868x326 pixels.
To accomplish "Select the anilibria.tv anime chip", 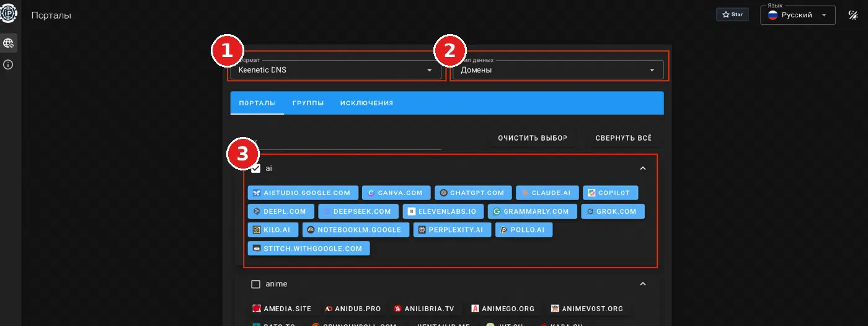I will pos(425,309).
